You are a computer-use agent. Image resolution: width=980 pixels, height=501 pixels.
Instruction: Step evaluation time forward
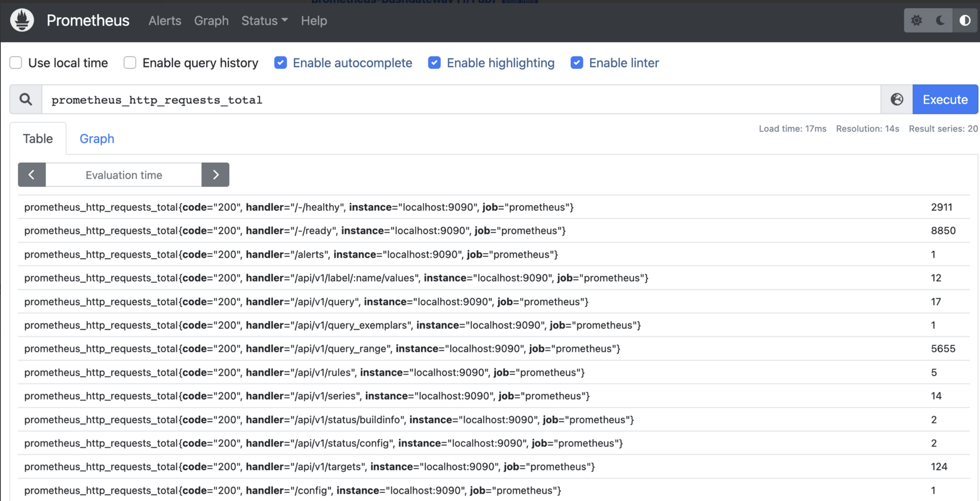pyautogui.click(x=216, y=175)
